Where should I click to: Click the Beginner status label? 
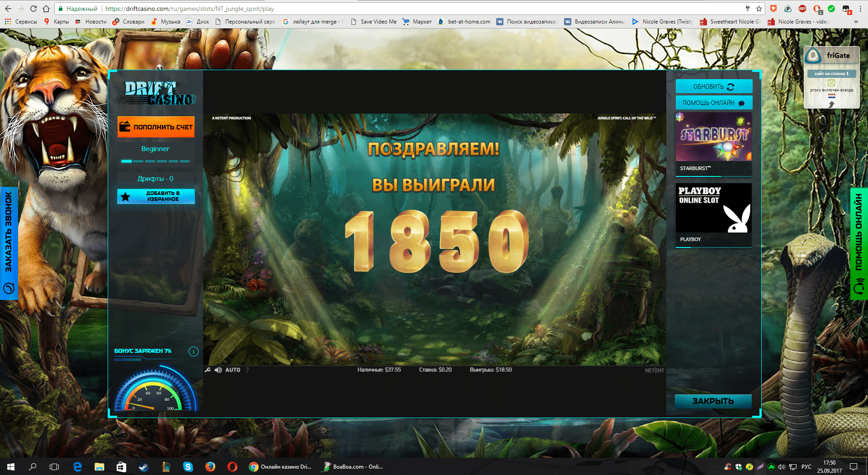pyautogui.click(x=156, y=149)
